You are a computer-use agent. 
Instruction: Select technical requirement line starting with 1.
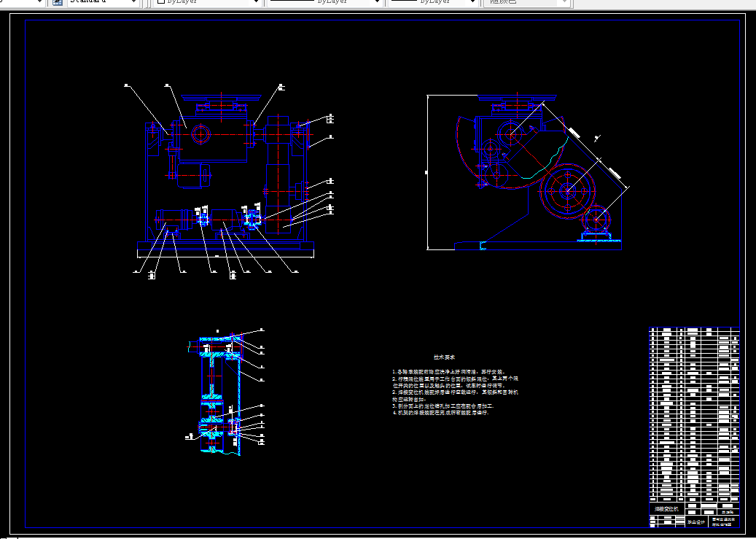tap(448, 372)
